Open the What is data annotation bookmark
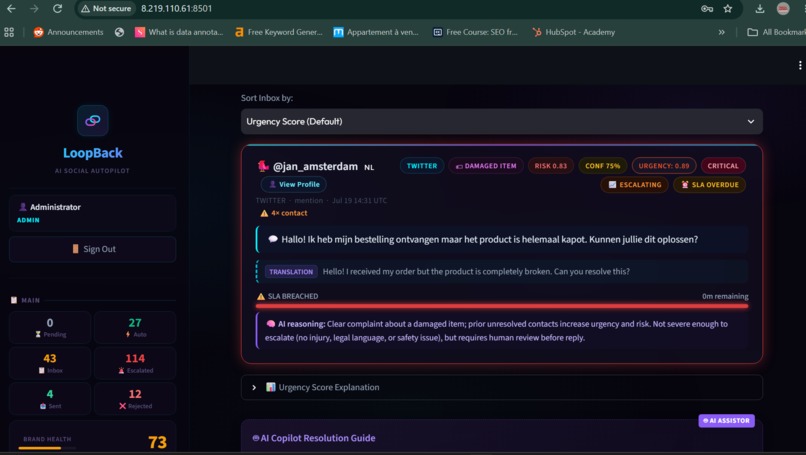Image resolution: width=806 pixels, height=455 pixels. tap(179, 32)
